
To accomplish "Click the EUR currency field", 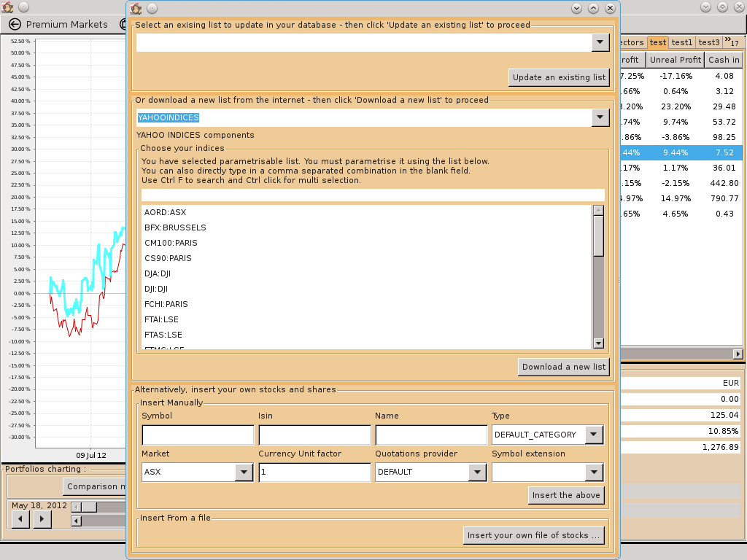I will [681, 383].
